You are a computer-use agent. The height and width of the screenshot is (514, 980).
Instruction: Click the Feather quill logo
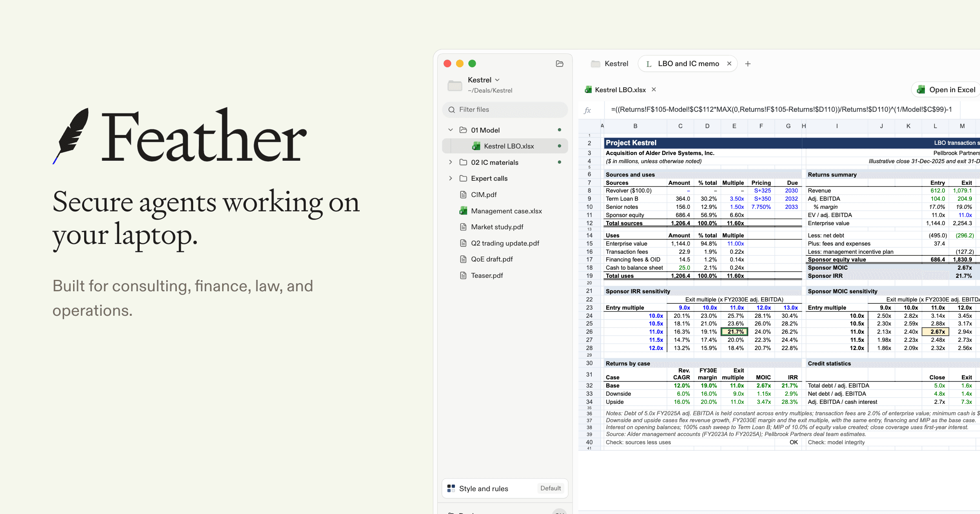pyautogui.click(x=71, y=136)
